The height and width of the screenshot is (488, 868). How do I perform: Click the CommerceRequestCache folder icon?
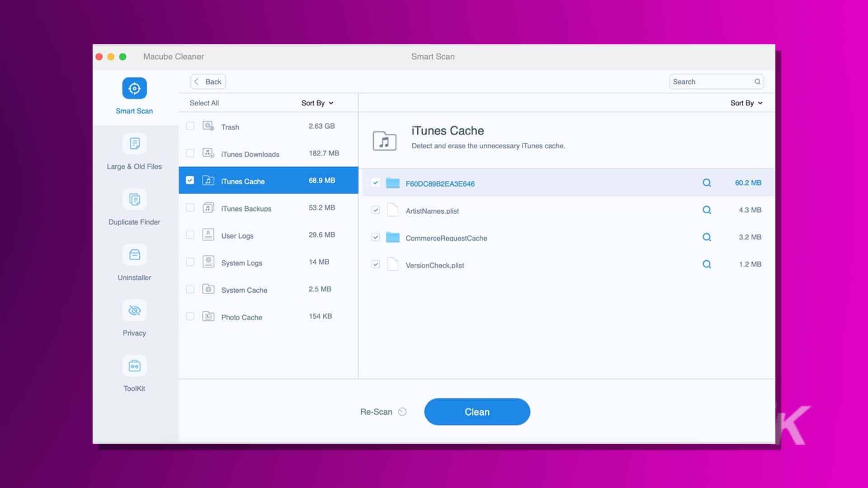(x=393, y=237)
